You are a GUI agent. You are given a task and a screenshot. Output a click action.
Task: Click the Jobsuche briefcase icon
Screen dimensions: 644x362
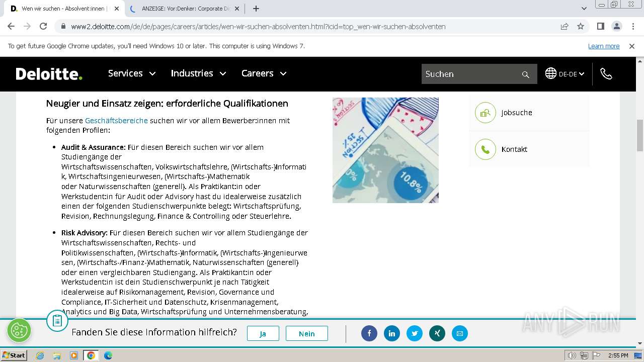coord(486,113)
